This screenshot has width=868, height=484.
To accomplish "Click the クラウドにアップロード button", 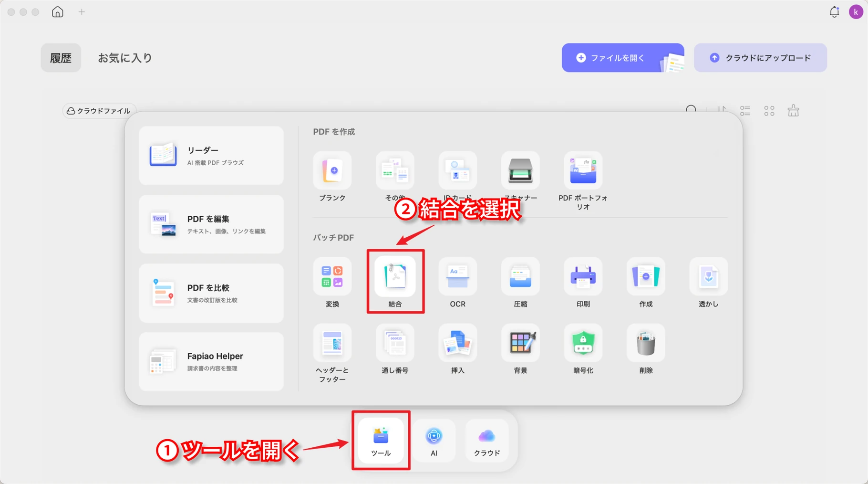I will click(x=760, y=58).
